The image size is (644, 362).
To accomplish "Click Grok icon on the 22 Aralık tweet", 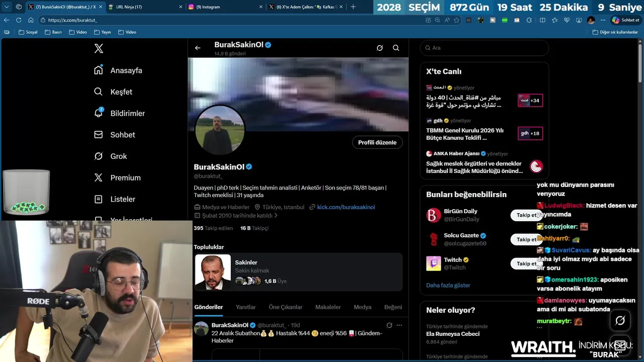I will click(x=389, y=325).
